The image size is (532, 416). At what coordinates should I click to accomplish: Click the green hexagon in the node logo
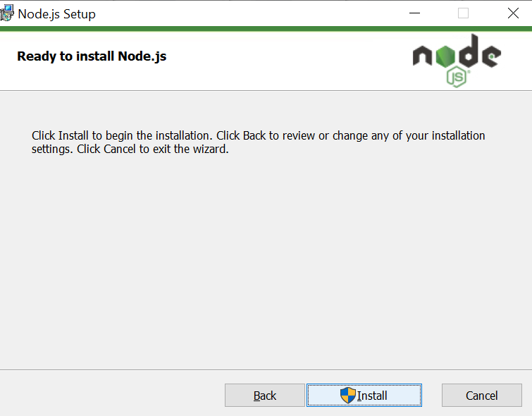[445, 56]
